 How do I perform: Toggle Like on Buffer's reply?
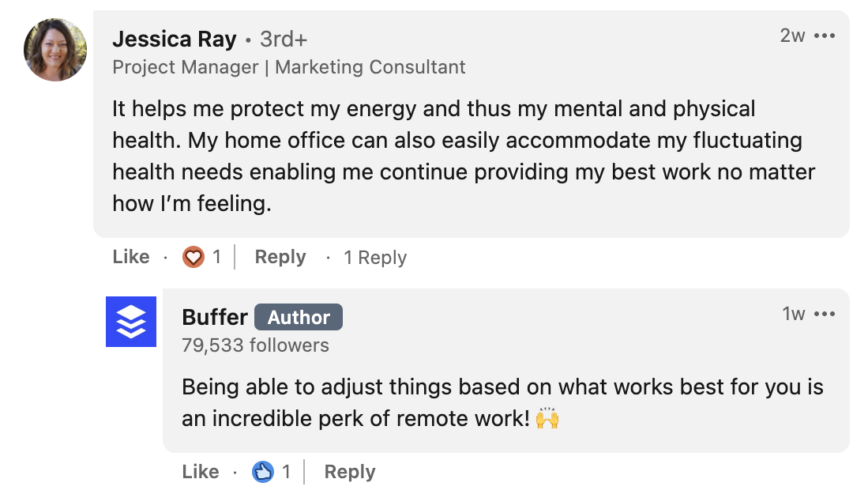200,471
